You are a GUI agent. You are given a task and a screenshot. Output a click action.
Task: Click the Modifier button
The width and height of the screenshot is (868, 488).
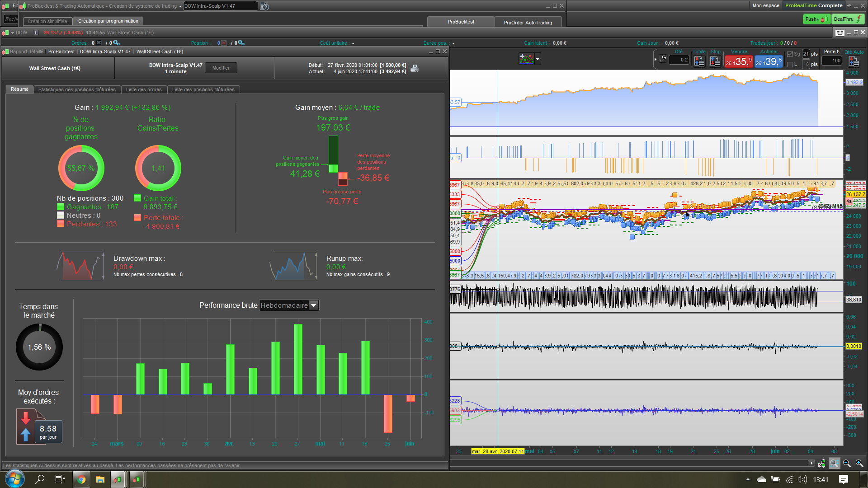(x=221, y=68)
